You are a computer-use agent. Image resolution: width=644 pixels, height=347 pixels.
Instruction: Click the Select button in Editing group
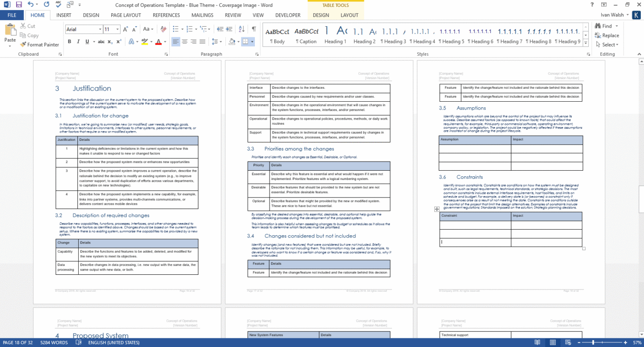click(x=607, y=45)
